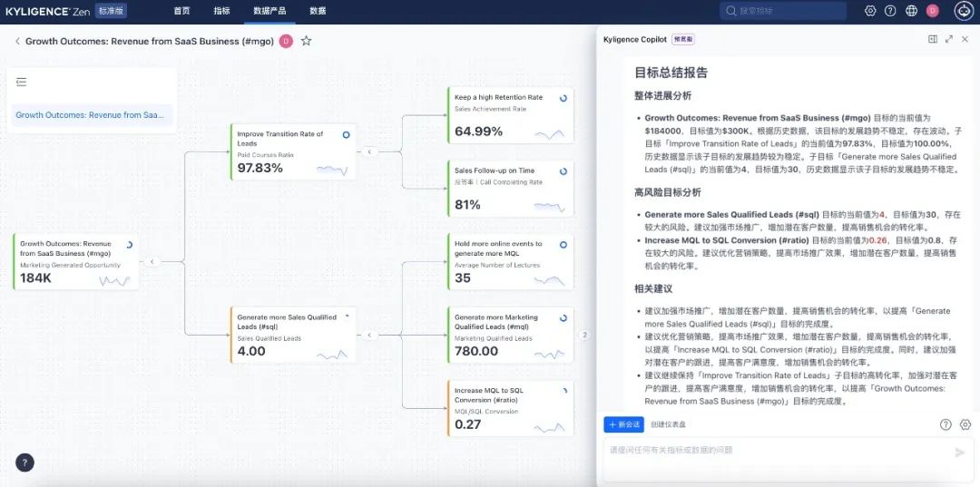
Task: Click owner avatar D beside goal title
Action: 286,41
